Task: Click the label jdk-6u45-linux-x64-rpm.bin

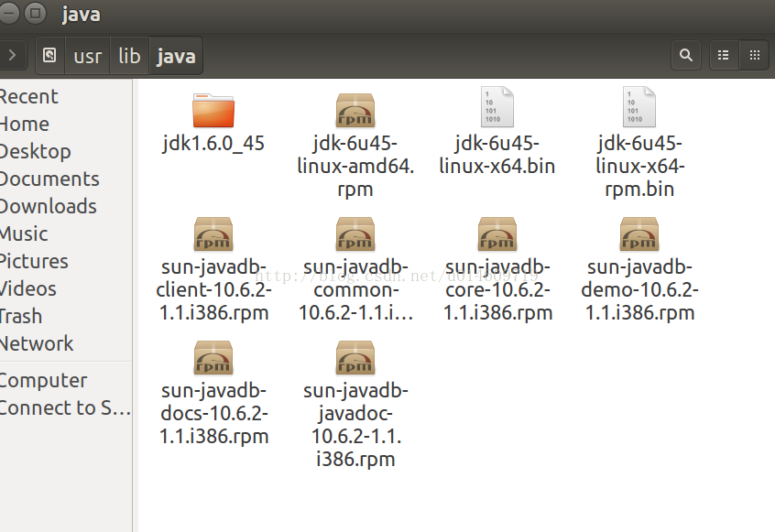Action: click(x=639, y=167)
